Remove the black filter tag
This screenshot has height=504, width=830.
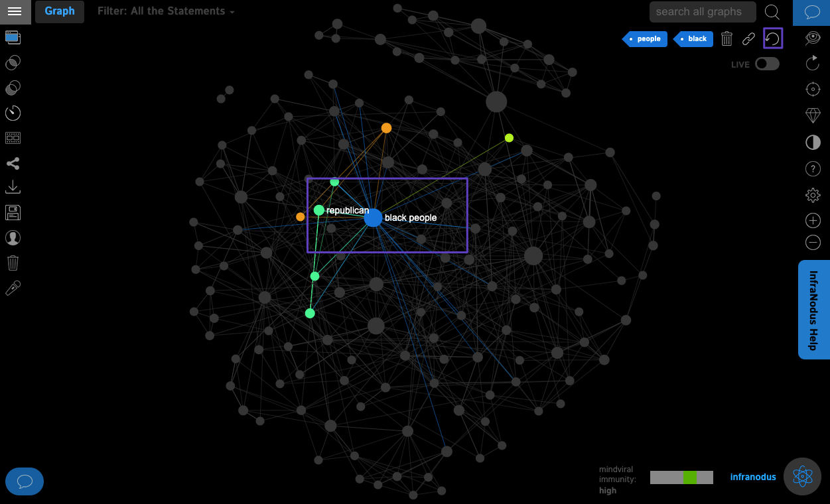click(x=693, y=39)
